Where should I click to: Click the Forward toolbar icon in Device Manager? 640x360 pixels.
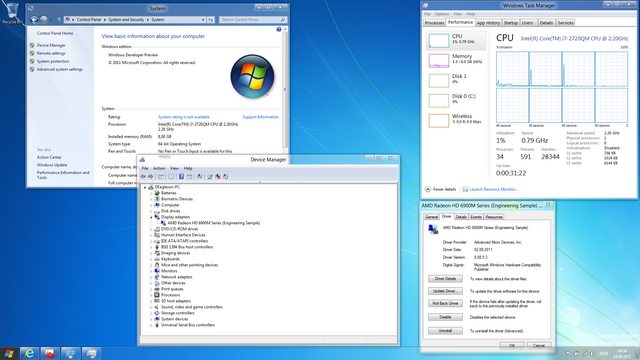click(151, 176)
